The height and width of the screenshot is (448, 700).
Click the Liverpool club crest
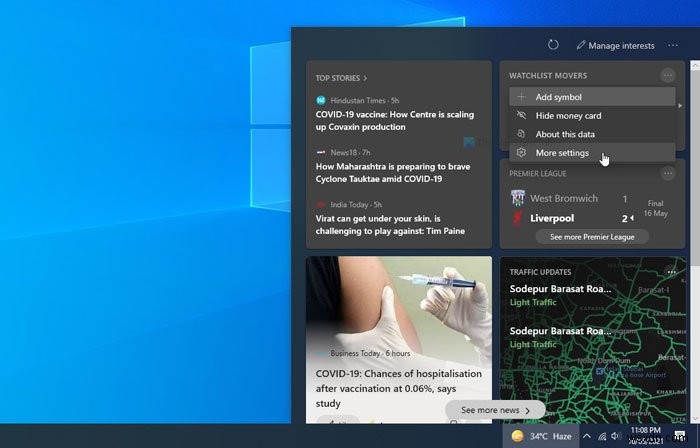click(x=518, y=219)
